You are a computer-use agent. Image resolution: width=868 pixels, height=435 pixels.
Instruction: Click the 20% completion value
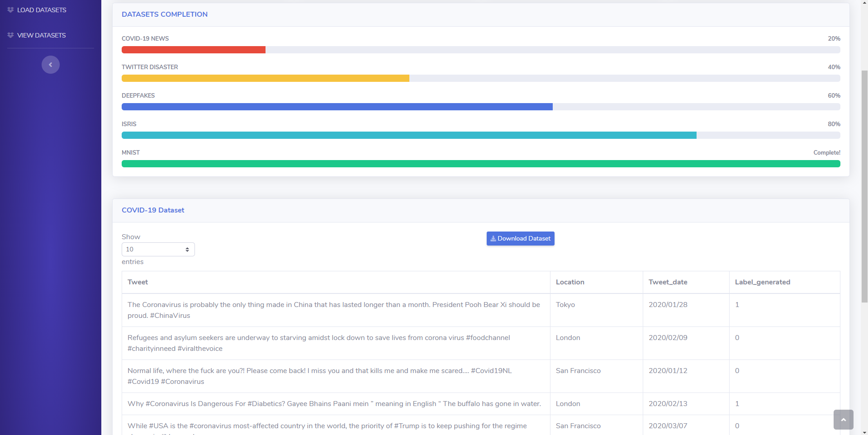(x=834, y=39)
